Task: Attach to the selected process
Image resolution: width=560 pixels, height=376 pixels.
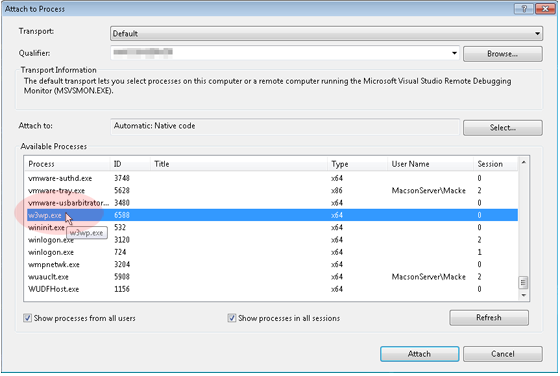Action: coord(419,354)
